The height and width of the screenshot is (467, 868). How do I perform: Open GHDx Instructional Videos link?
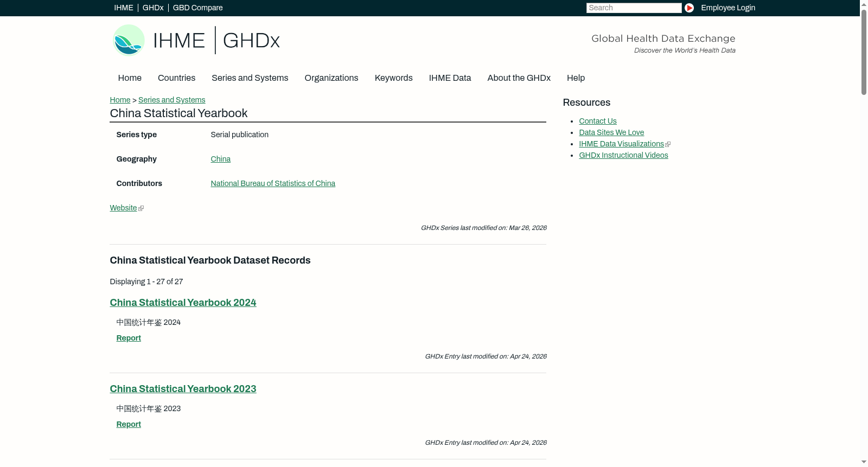pos(623,155)
